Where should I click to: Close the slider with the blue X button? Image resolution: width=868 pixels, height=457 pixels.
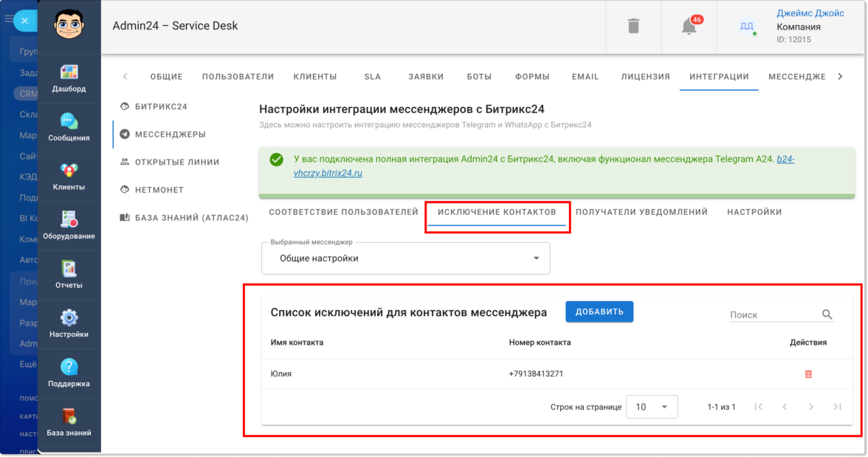(25, 21)
